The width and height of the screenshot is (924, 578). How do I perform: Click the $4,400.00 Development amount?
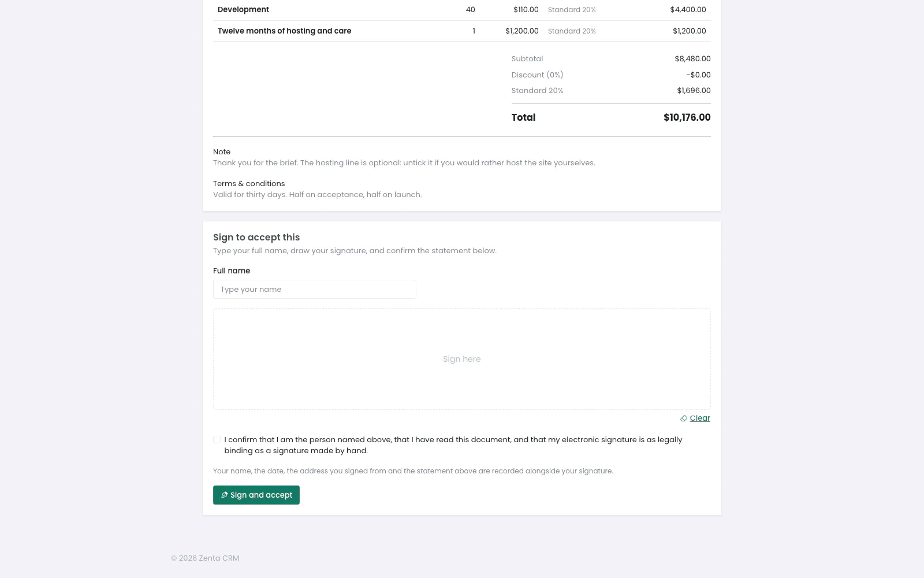(688, 10)
